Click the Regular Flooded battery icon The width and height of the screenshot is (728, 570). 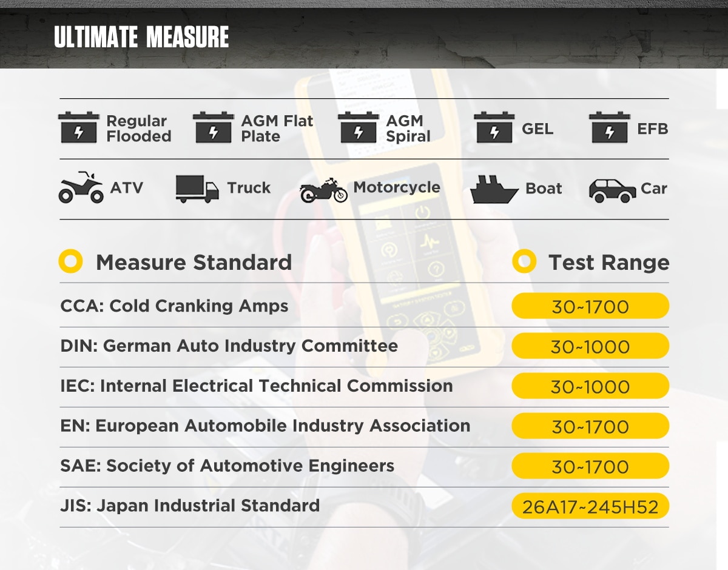(79, 127)
